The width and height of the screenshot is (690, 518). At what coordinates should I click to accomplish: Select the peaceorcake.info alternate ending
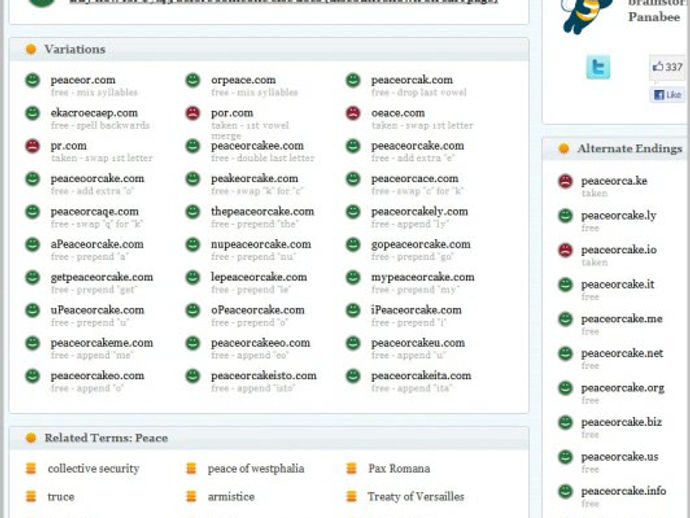[x=624, y=491]
